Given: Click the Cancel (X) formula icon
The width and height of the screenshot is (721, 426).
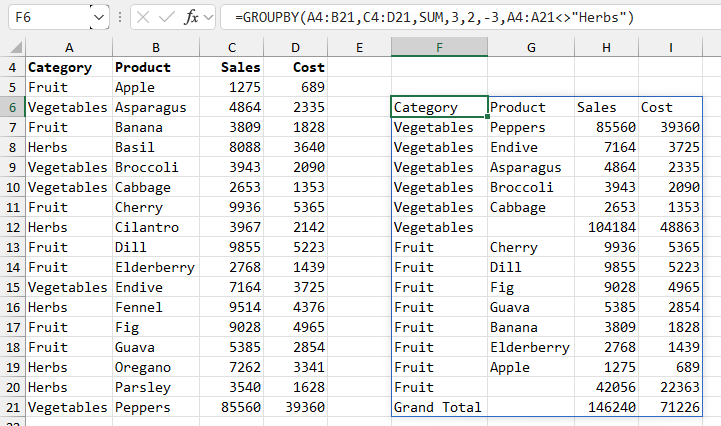Looking at the screenshot, I should (x=143, y=17).
